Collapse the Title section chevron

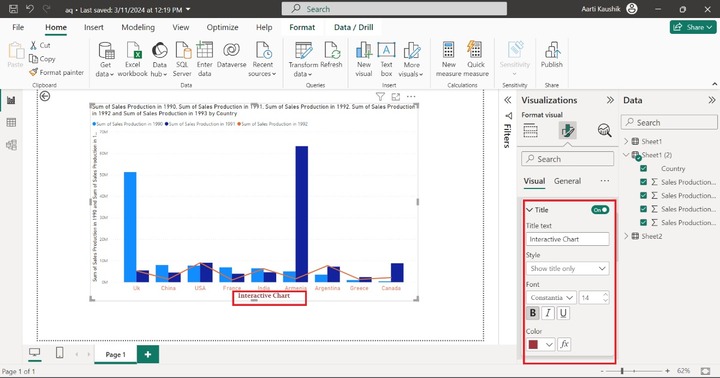tap(529, 210)
